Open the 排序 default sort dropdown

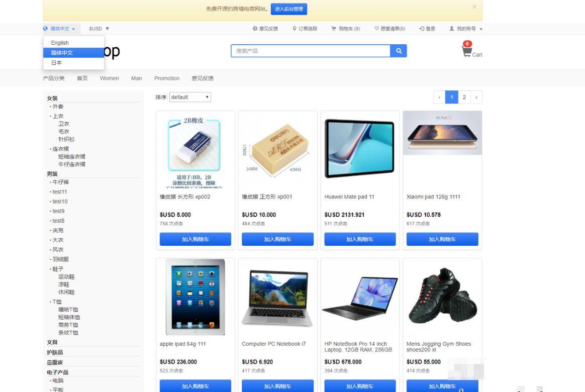pyautogui.click(x=190, y=97)
